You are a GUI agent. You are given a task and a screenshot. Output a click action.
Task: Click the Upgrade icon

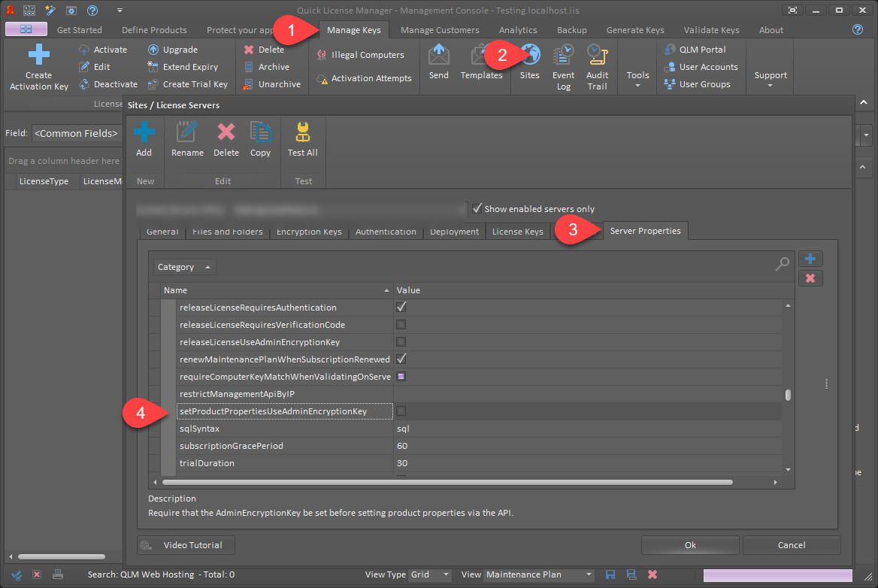tap(153, 50)
